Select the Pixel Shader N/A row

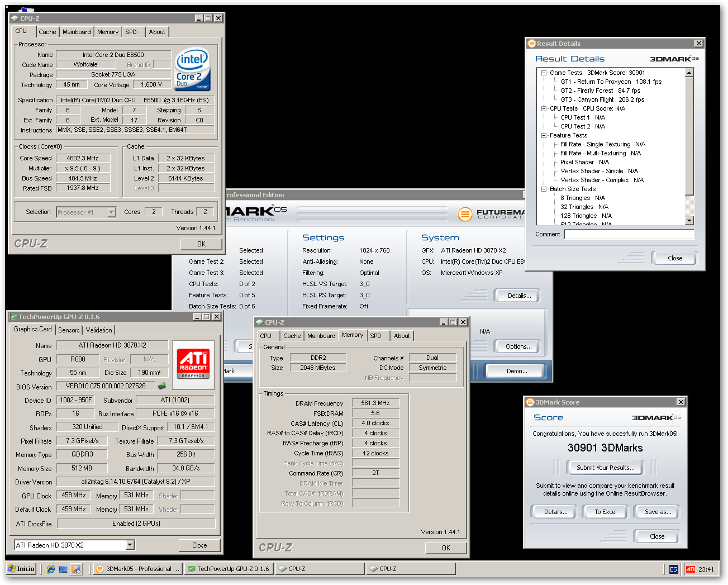coord(584,162)
